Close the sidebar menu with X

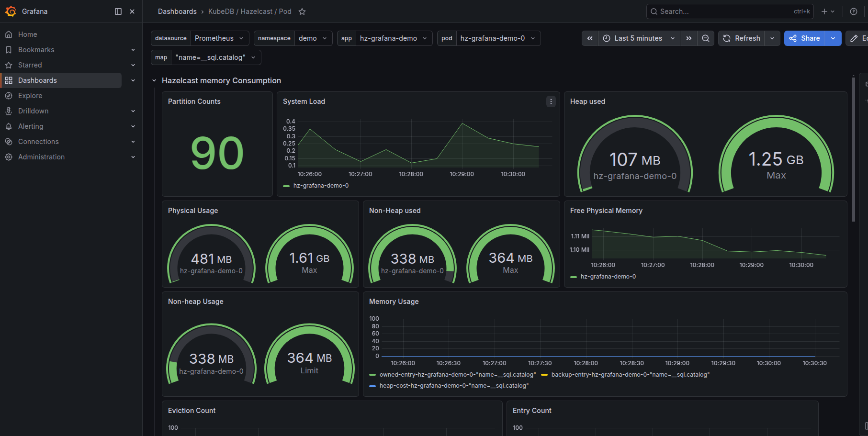pyautogui.click(x=132, y=11)
